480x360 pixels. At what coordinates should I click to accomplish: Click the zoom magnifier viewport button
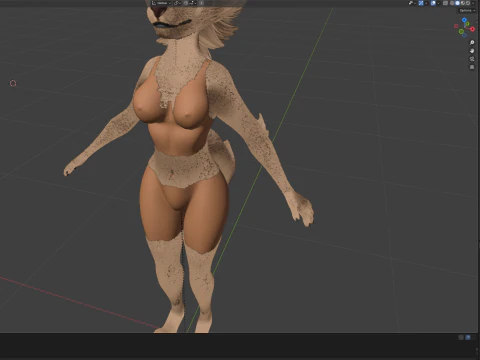click(x=472, y=42)
